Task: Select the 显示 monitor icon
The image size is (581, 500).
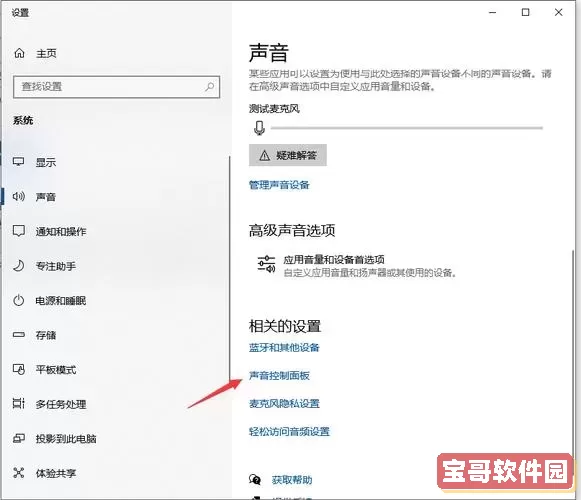Action: 19,162
